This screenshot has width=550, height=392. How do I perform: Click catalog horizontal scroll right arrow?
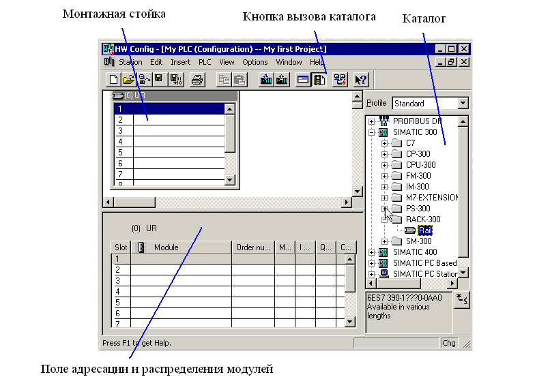click(x=452, y=283)
